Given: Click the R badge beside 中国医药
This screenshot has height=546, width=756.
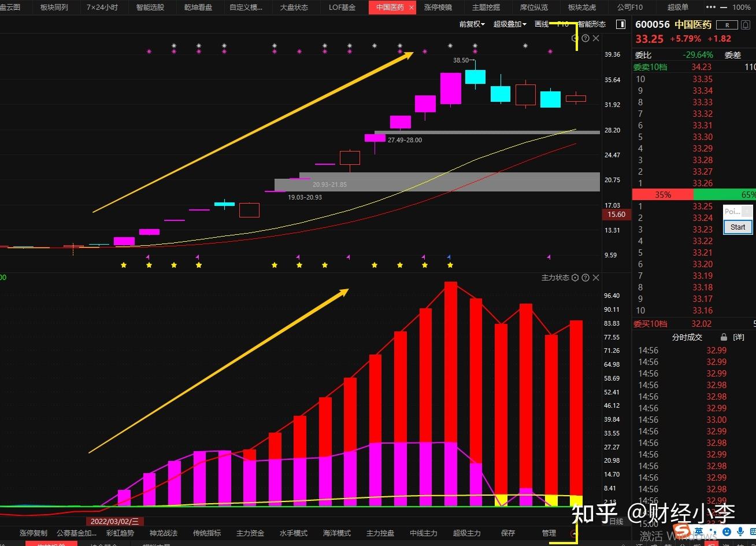Looking at the screenshot, I should point(727,25).
